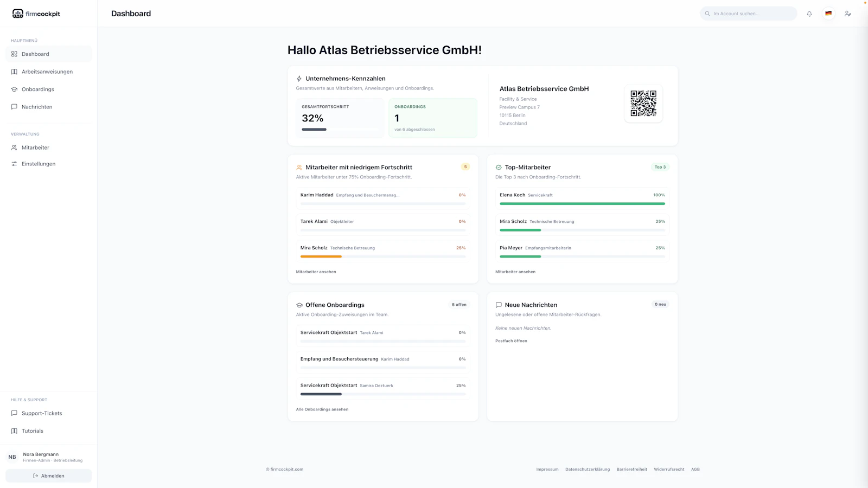Click the Offene Onboardings cap icon
The width and height of the screenshot is (868, 488).
pyautogui.click(x=299, y=305)
